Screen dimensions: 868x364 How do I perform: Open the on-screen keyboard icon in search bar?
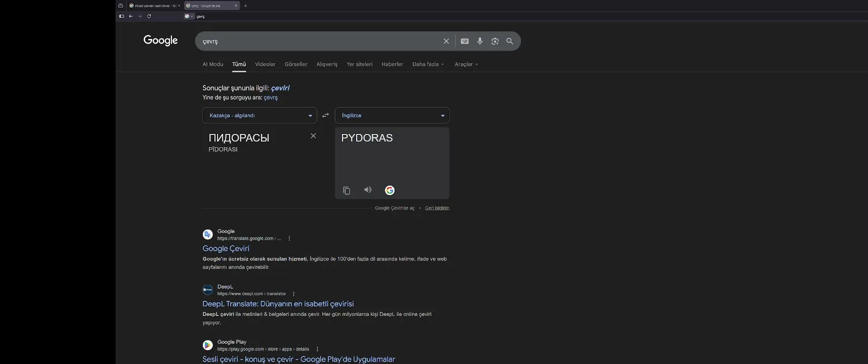pyautogui.click(x=465, y=41)
